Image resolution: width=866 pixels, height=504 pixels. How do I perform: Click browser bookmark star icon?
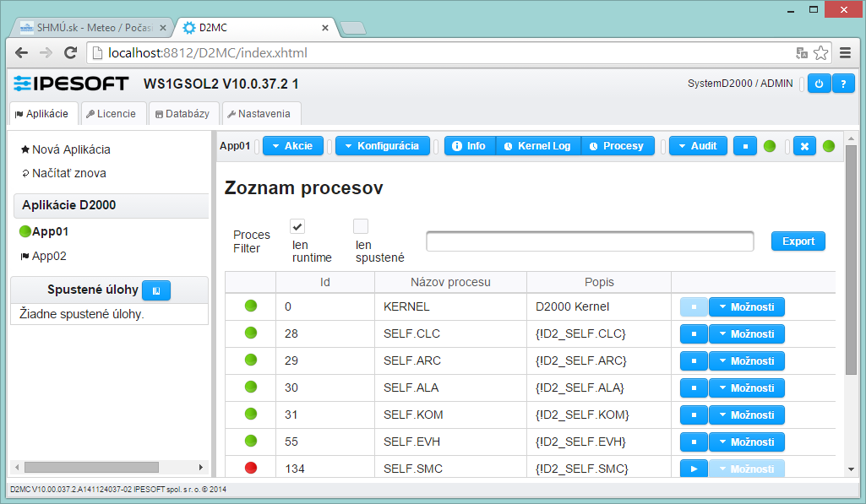tap(820, 52)
